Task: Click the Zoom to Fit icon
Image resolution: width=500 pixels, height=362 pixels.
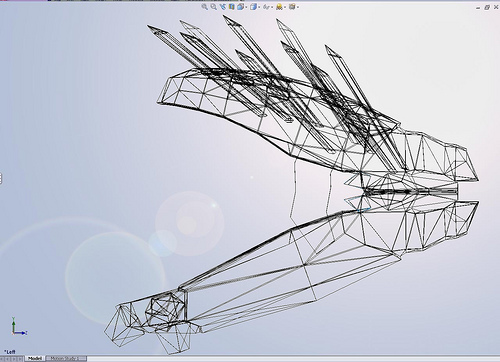Action: tap(205, 7)
